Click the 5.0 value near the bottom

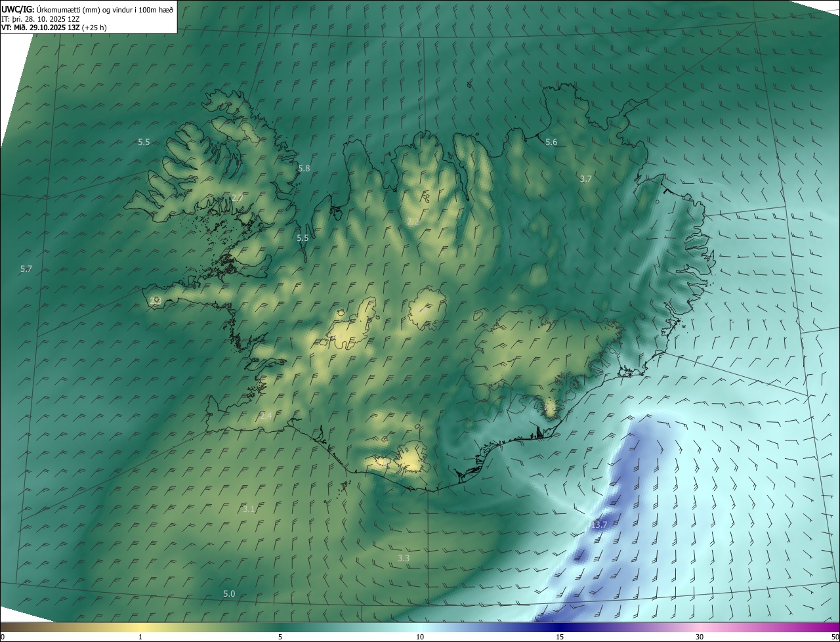pyautogui.click(x=229, y=593)
